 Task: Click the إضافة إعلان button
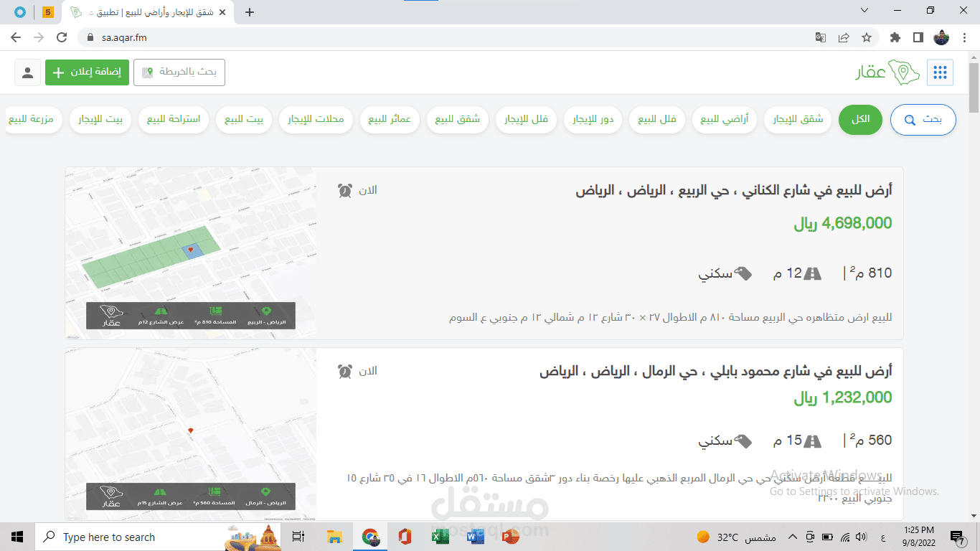pyautogui.click(x=87, y=72)
